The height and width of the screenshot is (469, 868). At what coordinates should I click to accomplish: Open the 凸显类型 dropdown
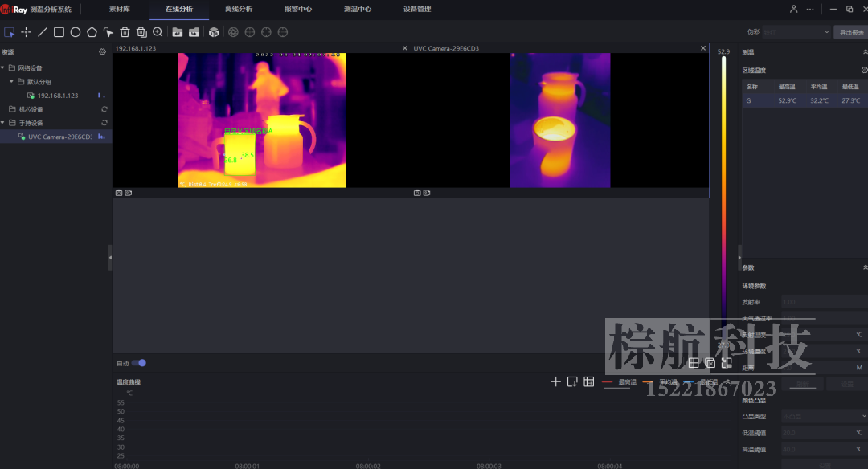click(x=825, y=416)
